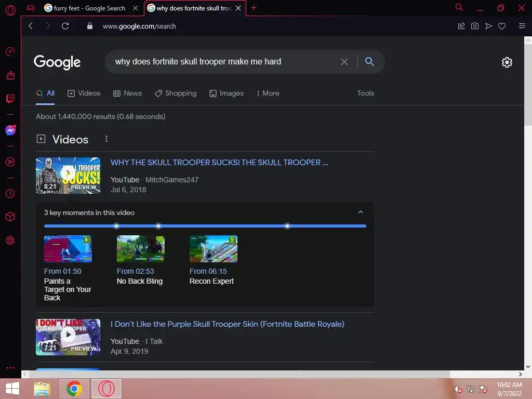532x399 pixels.
Task: Switch to Shopping results tab
Action: 176,93
